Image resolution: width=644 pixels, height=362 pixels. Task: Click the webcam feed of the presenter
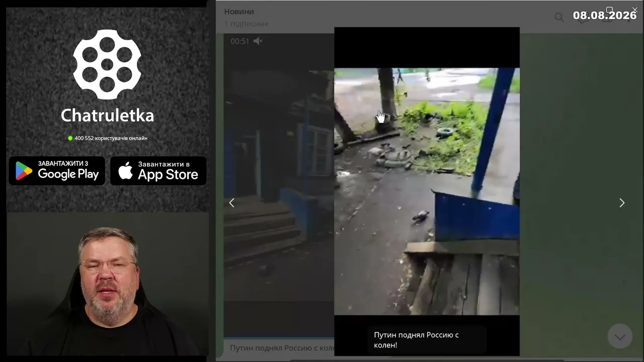pyautogui.click(x=107, y=284)
